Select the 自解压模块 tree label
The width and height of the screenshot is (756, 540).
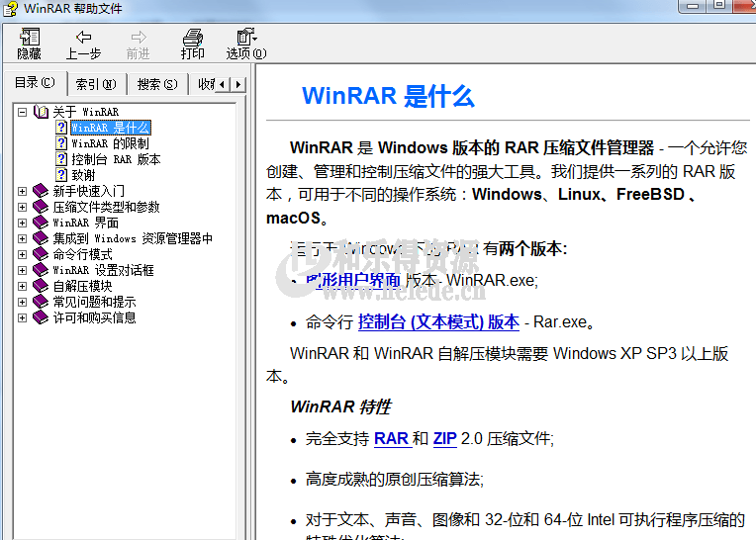(x=82, y=286)
